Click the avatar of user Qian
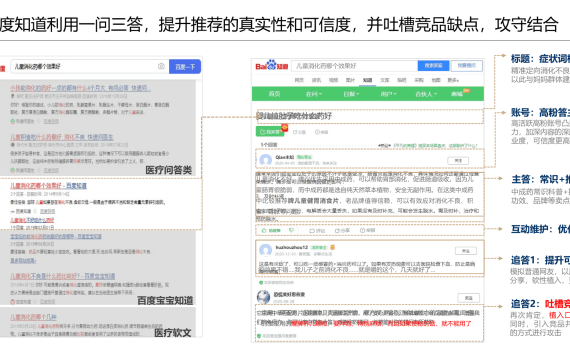This screenshot has width=570, height=360. tap(266, 160)
